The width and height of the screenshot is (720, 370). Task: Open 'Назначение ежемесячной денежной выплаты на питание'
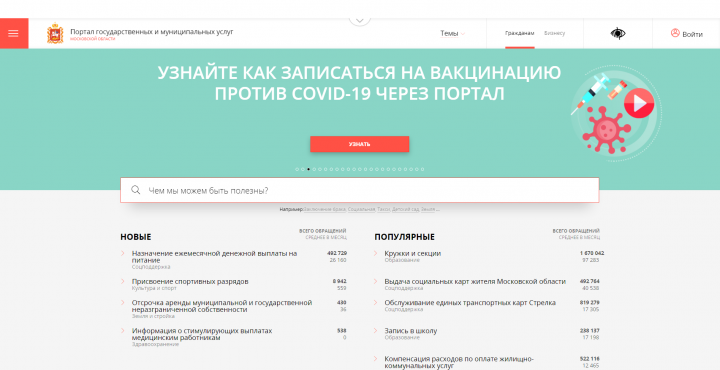[214, 257]
